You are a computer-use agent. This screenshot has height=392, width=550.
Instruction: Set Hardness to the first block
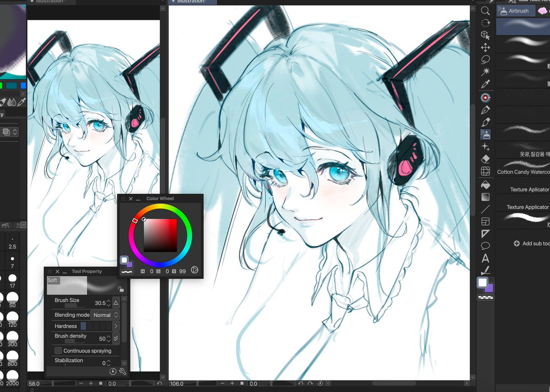[x=83, y=326]
